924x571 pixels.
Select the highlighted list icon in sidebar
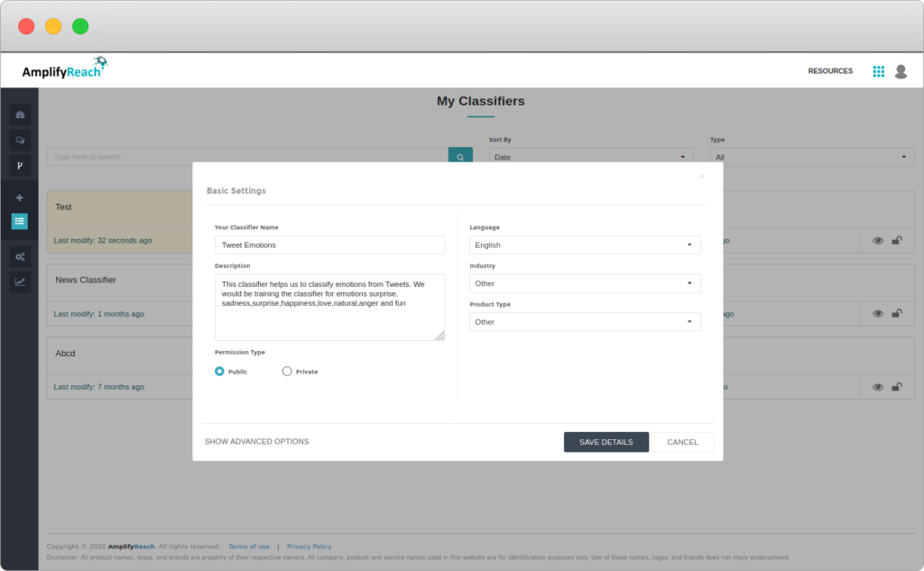pyautogui.click(x=20, y=220)
